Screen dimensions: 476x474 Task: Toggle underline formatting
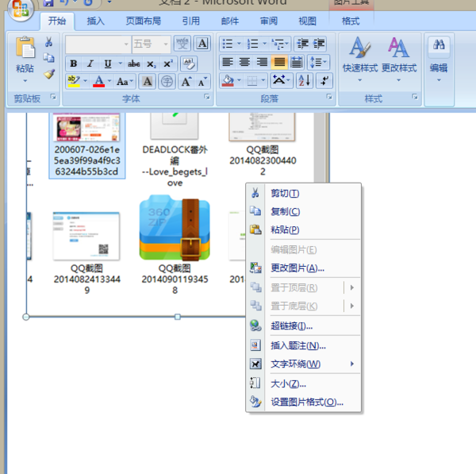tap(108, 64)
